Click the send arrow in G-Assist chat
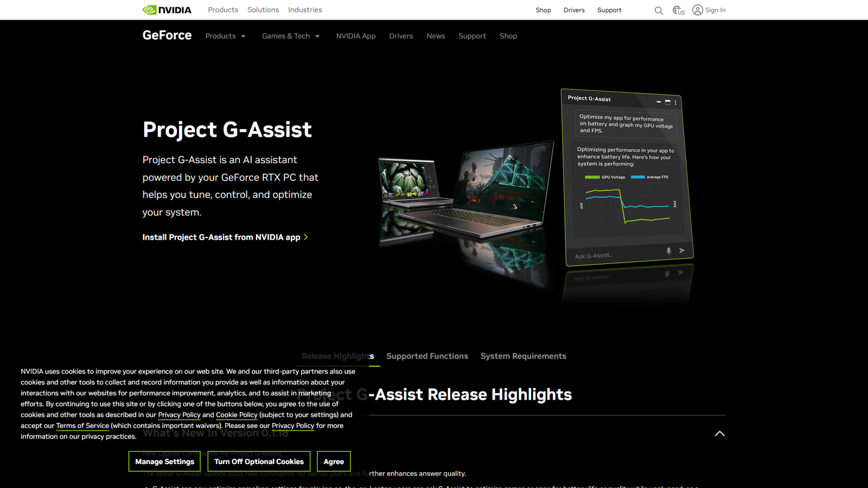The image size is (868, 488). pos(681,250)
